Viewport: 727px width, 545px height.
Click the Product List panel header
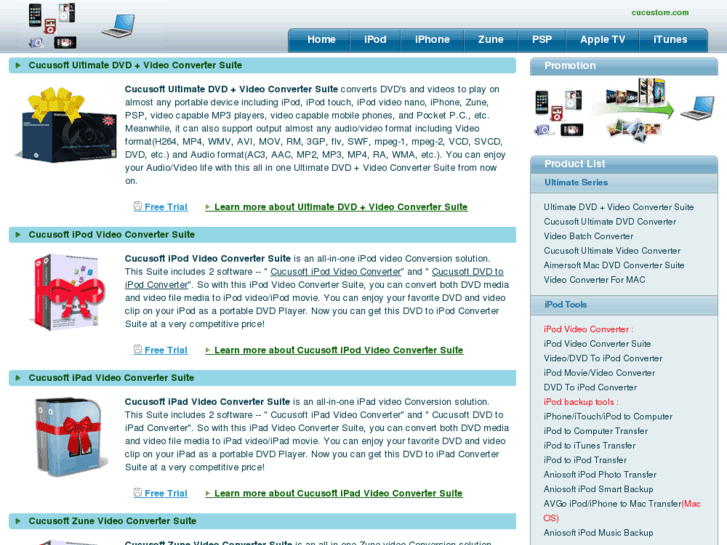[x=624, y=164]
